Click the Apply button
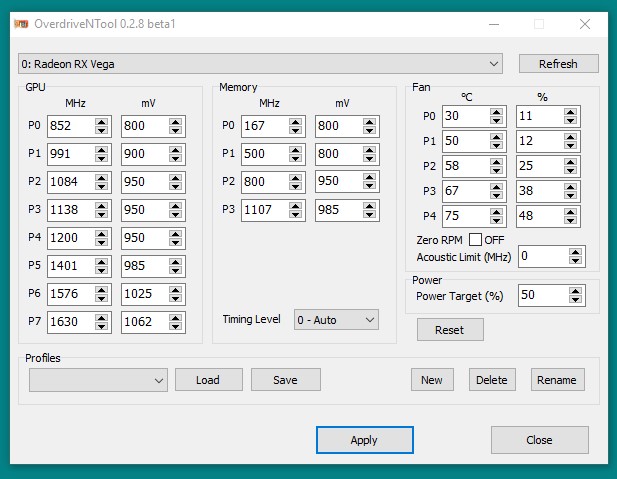Image resolution: width=617 pixels, height=479 pixels. click(x=364, y=440)
